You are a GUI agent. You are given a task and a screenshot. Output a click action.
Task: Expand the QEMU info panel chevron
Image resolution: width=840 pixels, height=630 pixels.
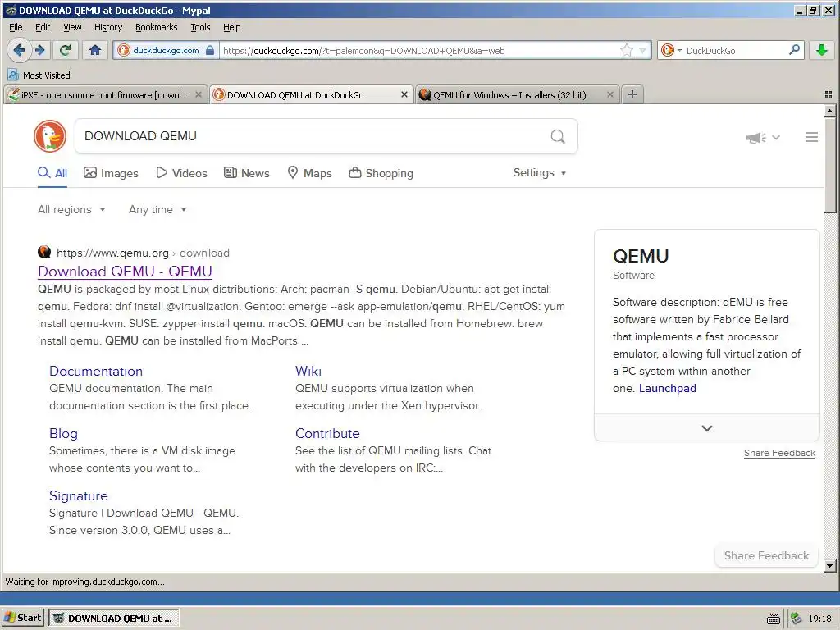click(x=706, y=428)
